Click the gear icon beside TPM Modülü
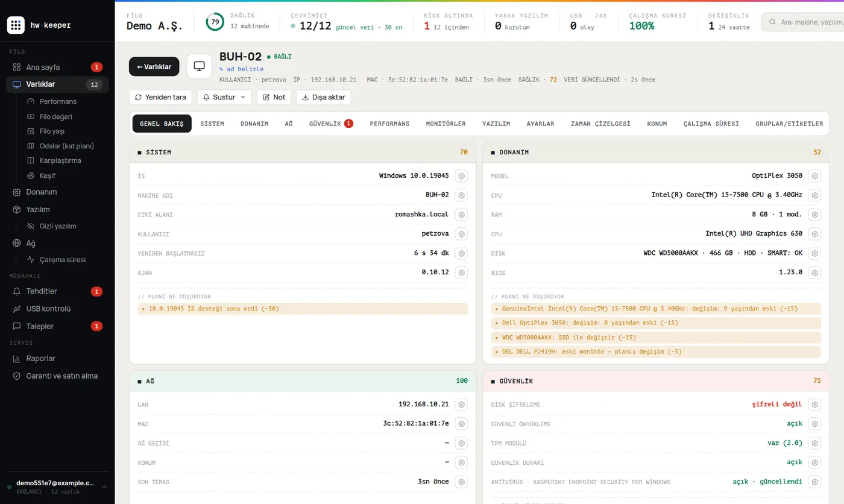This screenshot has width=844, height=504. click(814, 443)
